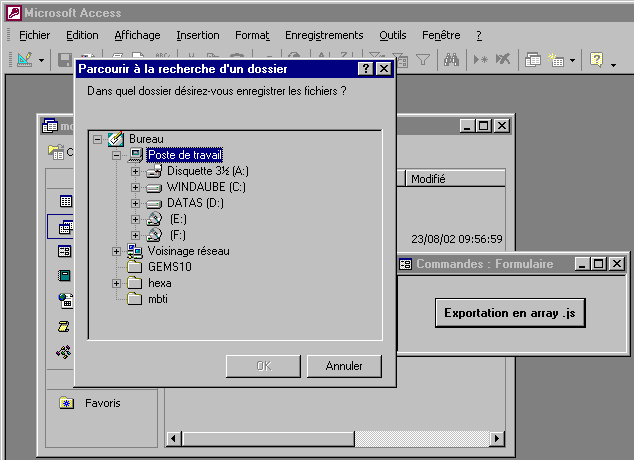Click the floppy disk drive icon
The width and height of the screenshot is (634, 460).
tap(154, 171)
